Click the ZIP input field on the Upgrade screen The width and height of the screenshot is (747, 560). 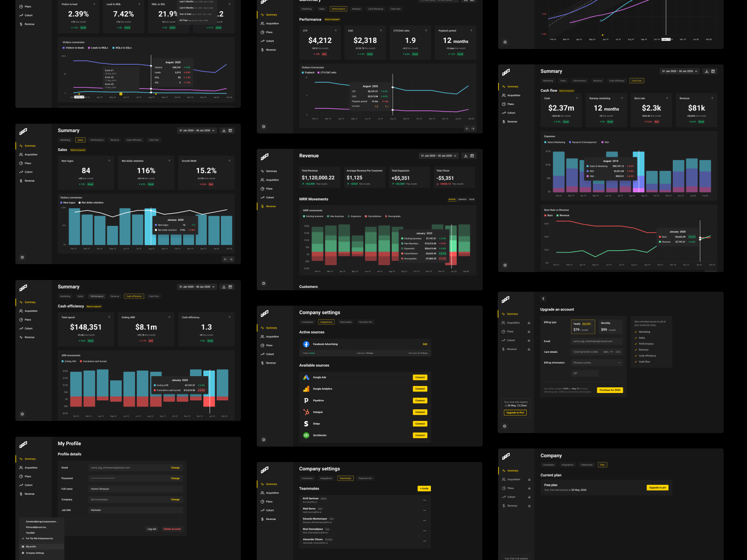click(x=585, y=373)
